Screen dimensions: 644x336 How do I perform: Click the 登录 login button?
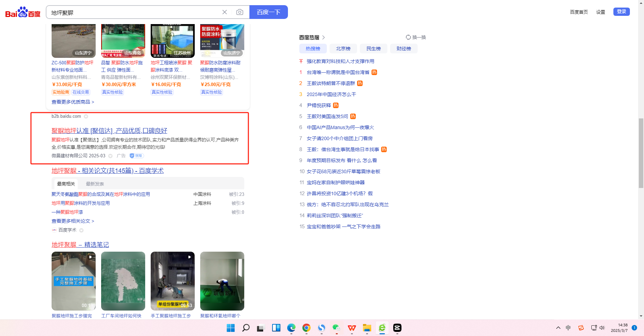(x=621, y=12)
